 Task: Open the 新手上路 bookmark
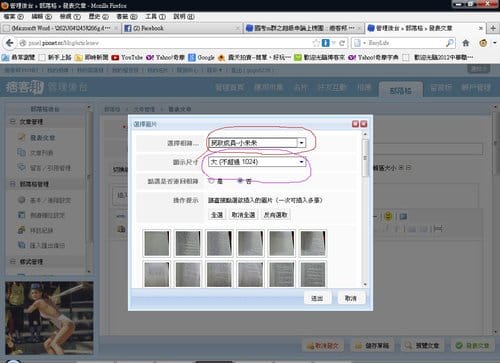55,57
